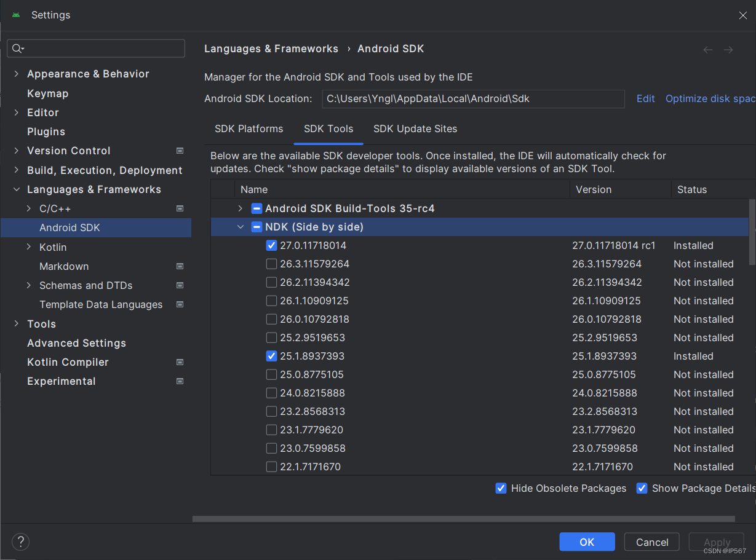Image resolution: width=756 pixels, height=560 pixels.
Task: Open SDK Update Sites tab
Action: [415, 129]
